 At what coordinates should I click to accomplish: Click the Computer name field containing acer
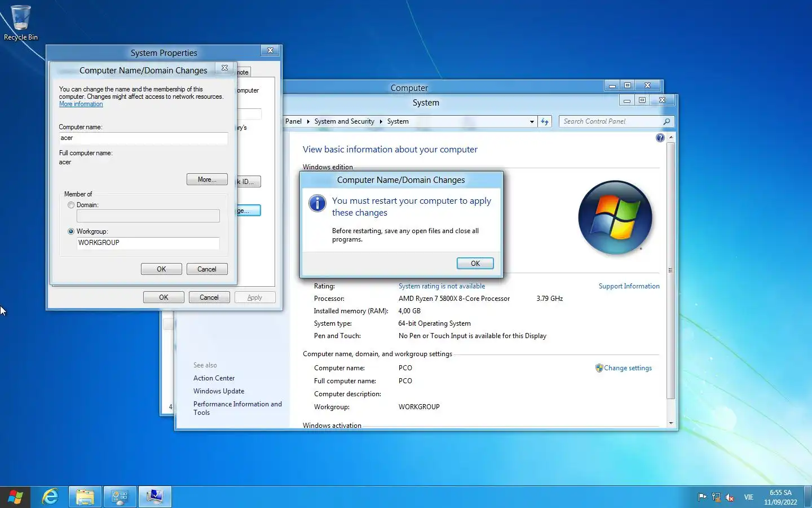pyautogui.click(x=144, y=138)
